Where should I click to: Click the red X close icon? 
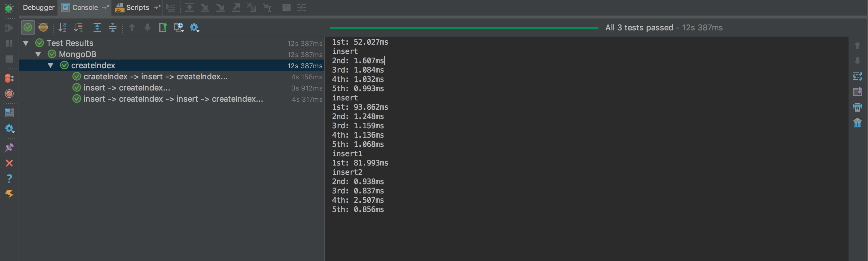[x=9, y=163]
